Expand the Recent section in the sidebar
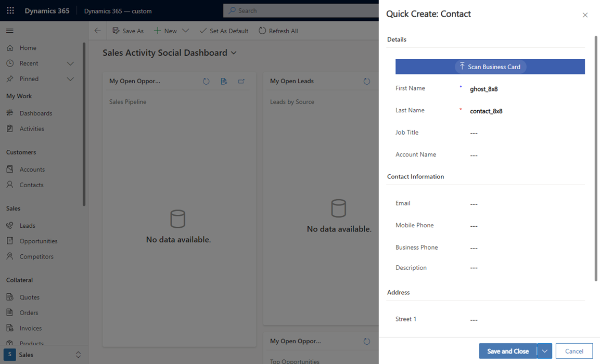The height and width of the screenshot is (364, 600). point(70,63)
